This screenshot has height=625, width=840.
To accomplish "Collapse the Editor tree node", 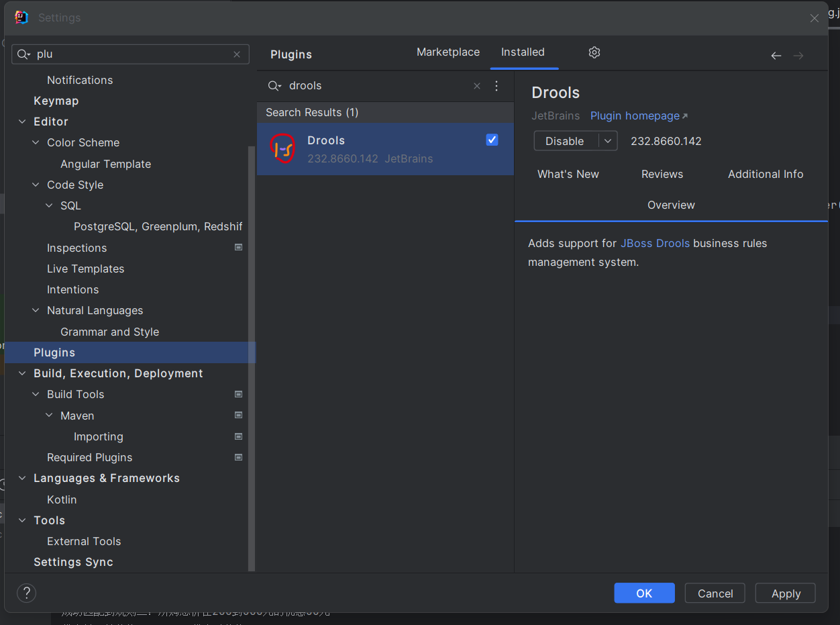I will 23,122.
